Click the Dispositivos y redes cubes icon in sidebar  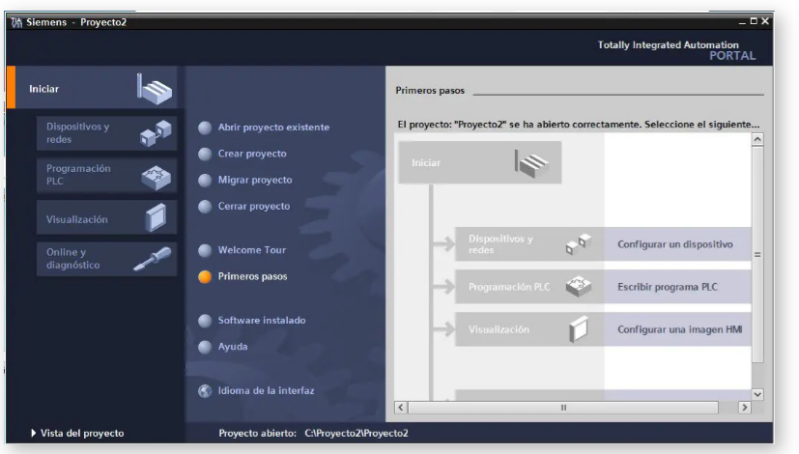(x=156, y=133)
